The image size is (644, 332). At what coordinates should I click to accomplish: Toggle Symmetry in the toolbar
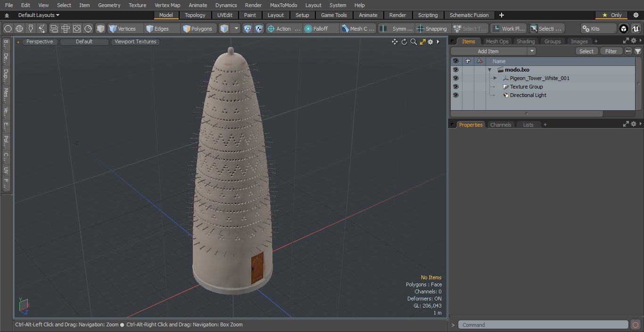pos(396,29)
